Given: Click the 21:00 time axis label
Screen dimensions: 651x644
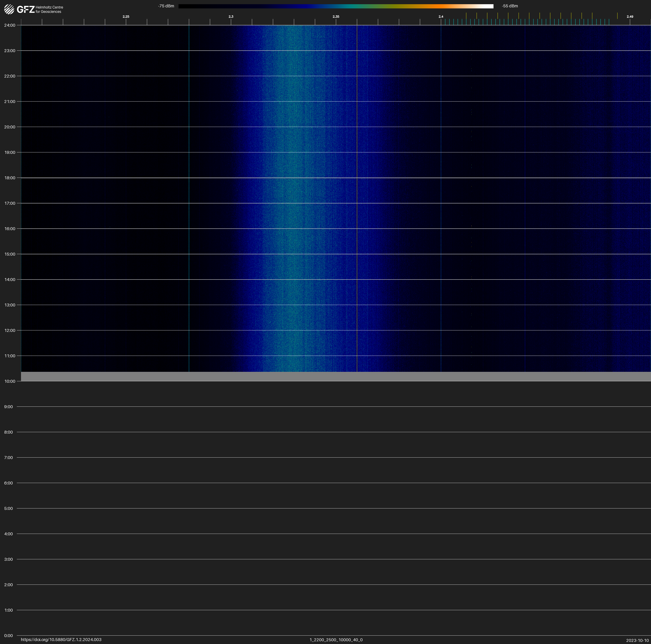Looking at the screenshot, I should (10, 102).
